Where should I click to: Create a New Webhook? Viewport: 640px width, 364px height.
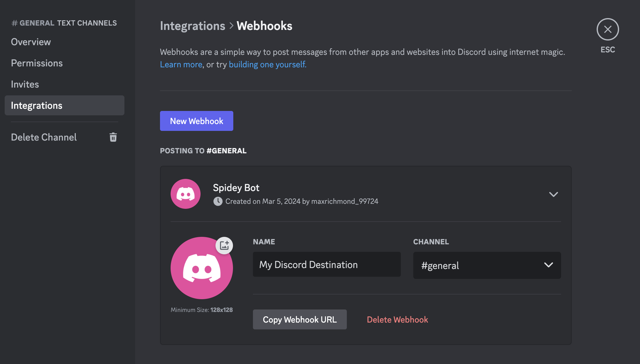click(196, 121)
